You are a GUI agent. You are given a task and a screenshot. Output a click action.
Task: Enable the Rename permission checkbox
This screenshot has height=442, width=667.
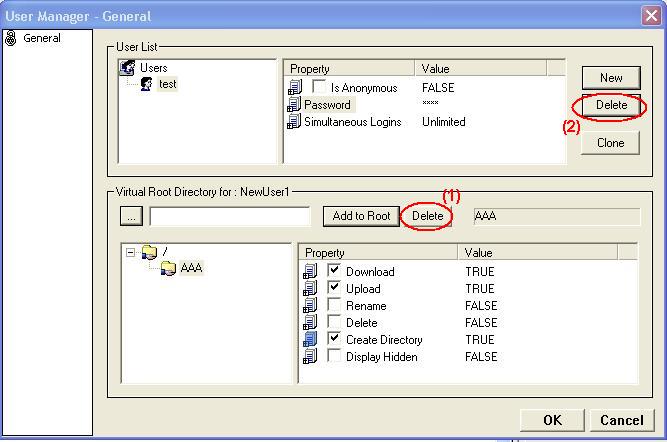pyautogui.click(x=334, y=306)
